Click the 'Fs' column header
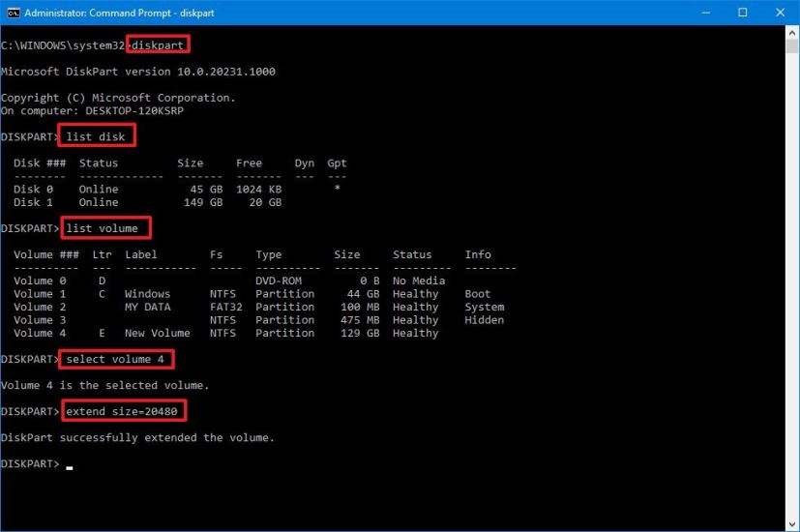Image resolution: width=800 pixels, height=532 pixels. [x=217, y=254]
